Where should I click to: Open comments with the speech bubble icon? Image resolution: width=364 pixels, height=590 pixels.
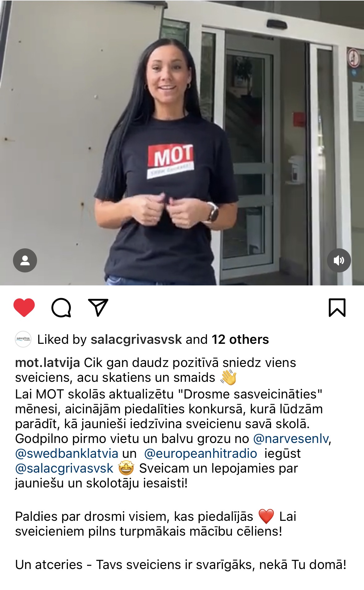[61, 308]
